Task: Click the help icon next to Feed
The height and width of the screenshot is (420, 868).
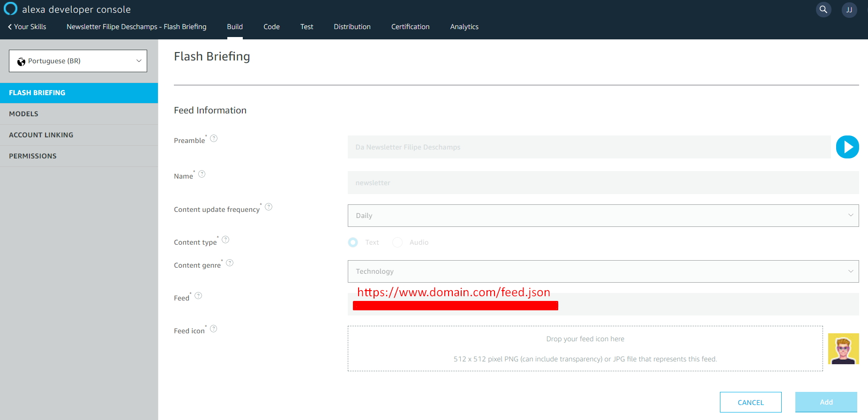Action: pos(198,296)
